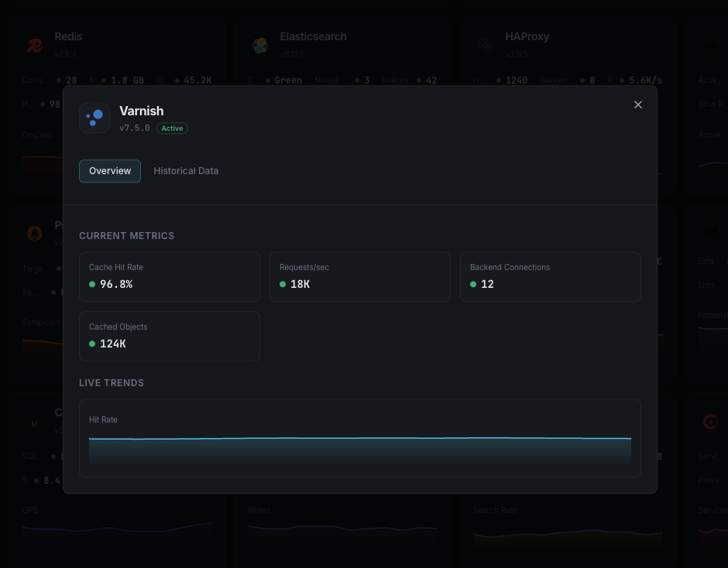Click the Search Rate chart below the modal

pyautogui.click(x=568, y=534)
